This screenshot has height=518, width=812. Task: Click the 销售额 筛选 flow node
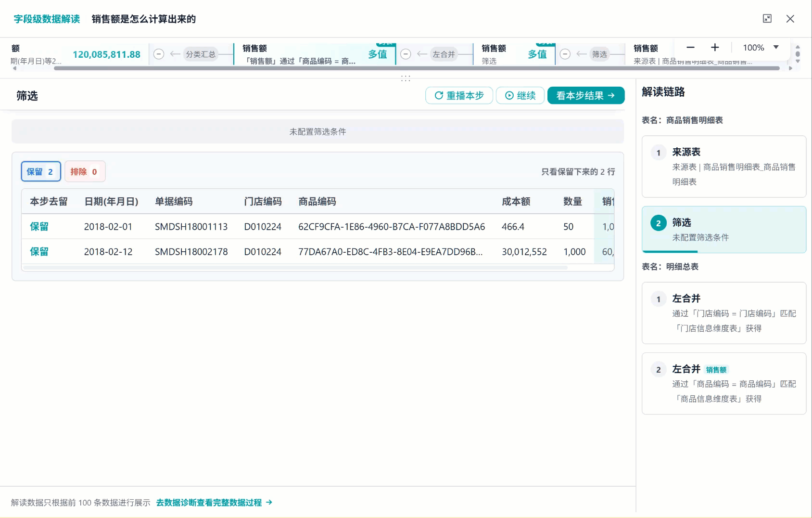coord(514,54)
